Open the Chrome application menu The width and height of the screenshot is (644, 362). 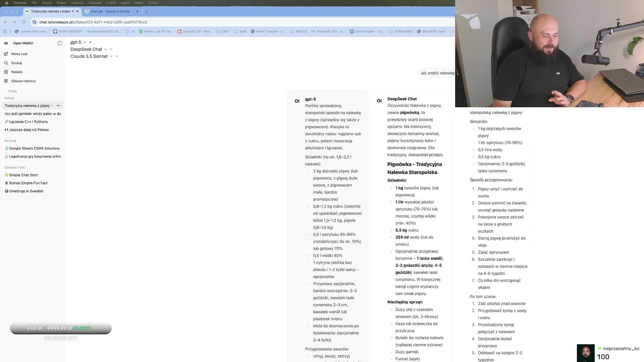[19, 3]
